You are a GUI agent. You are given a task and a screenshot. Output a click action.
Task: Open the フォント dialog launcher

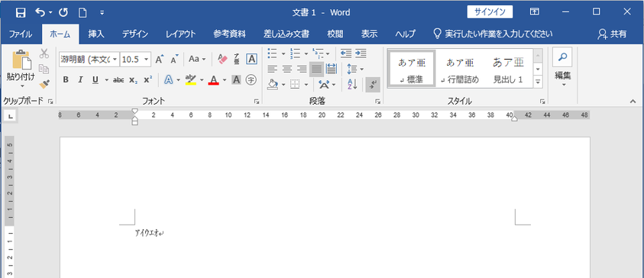(256, 101)
